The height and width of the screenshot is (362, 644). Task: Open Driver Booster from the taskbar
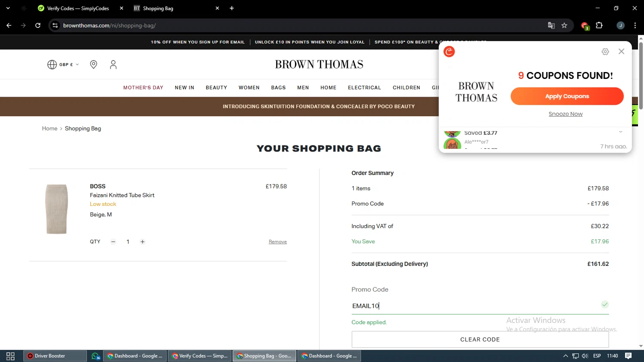(55, 356)
